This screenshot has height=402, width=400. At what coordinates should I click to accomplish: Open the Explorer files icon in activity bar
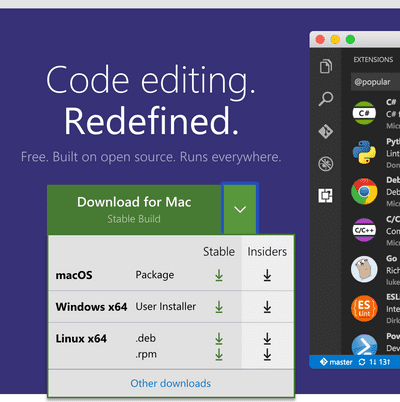[326, 66]
